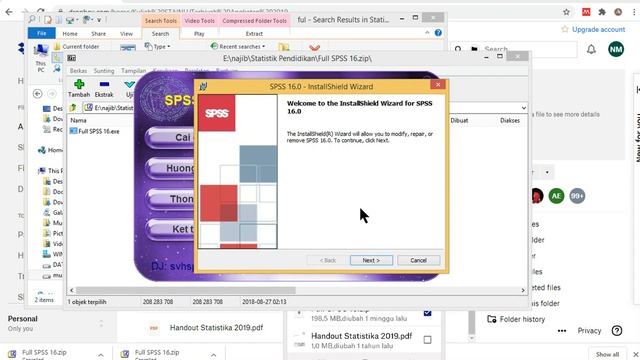Select the Extract tab in Explorer
640x360 pixels.
[254, 33]
